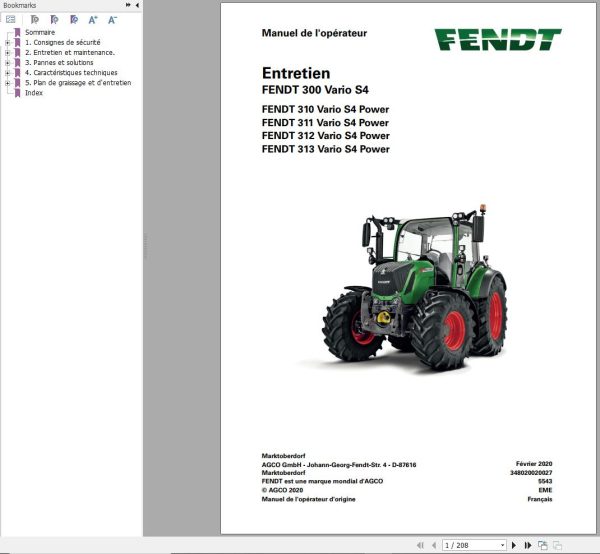This screenshot has height=554, width=600.
Task: Open bookmark '4. Caractéristiques techniques'
Action: pos(71,73)
